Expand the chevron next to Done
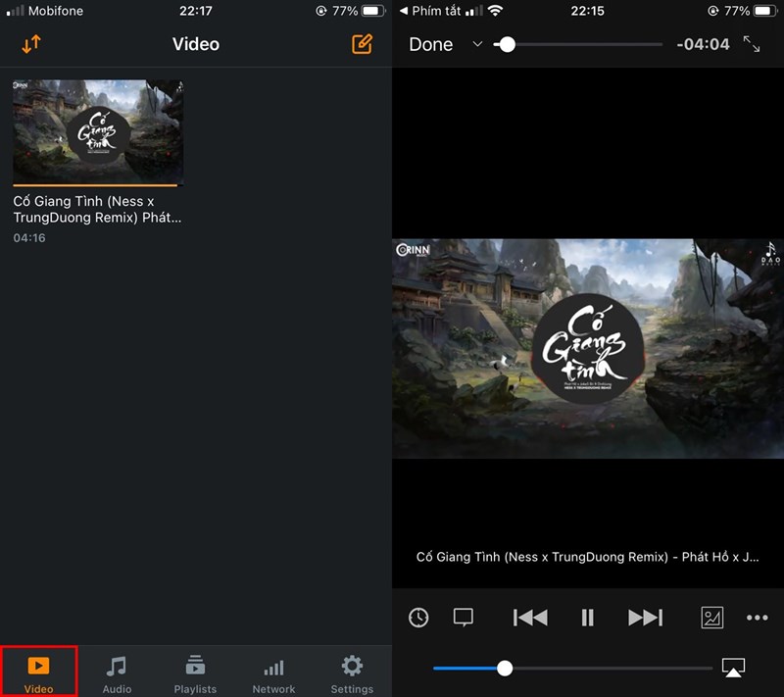 [477, 44]
